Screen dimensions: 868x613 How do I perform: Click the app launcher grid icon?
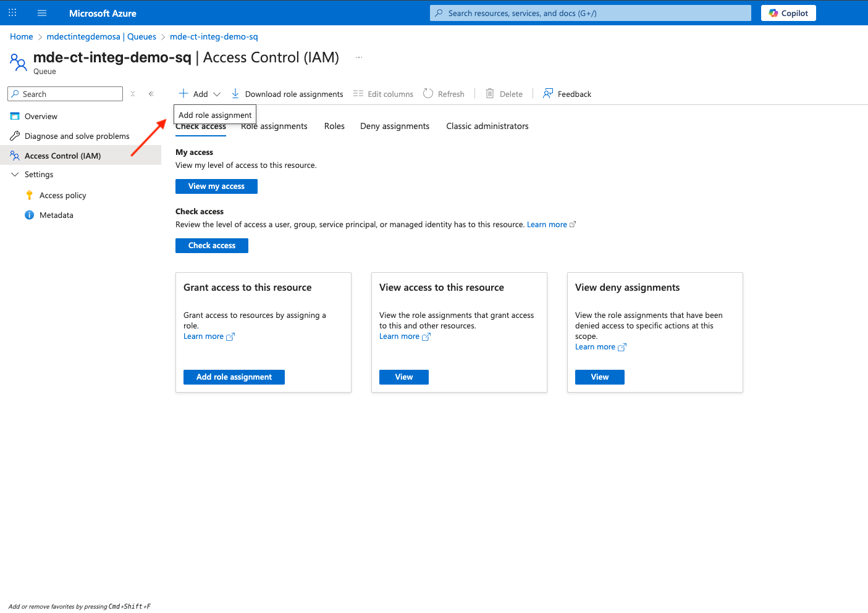(x=12, y=13)
